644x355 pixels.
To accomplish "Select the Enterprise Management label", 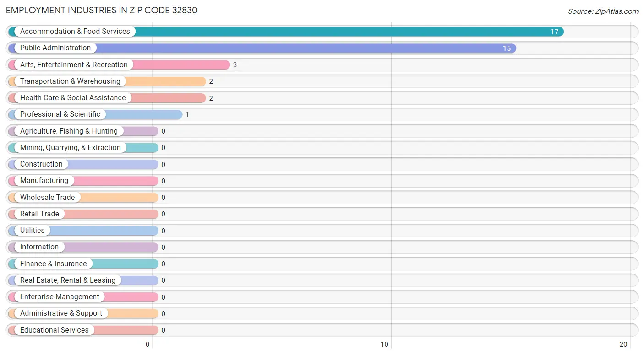I will 60,297.
